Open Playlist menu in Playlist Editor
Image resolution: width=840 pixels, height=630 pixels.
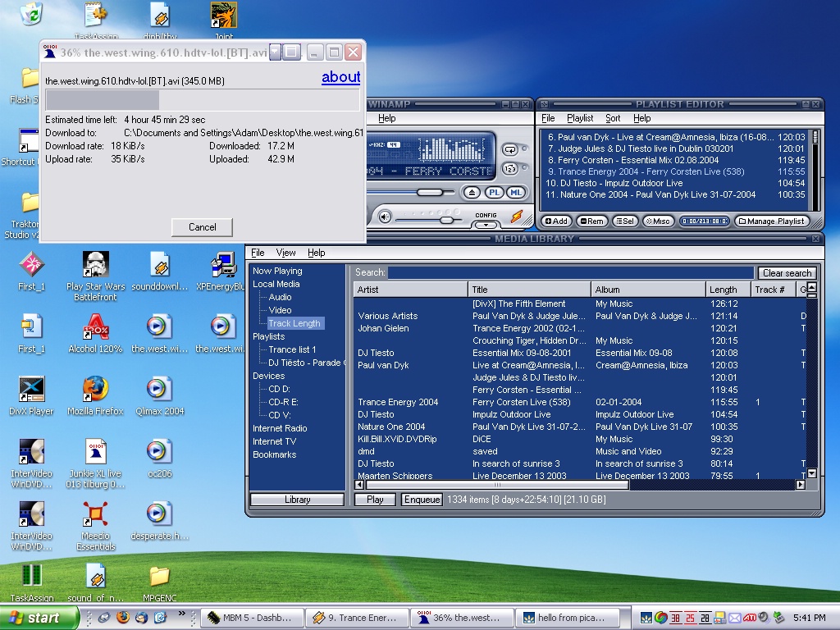(580, 118)
